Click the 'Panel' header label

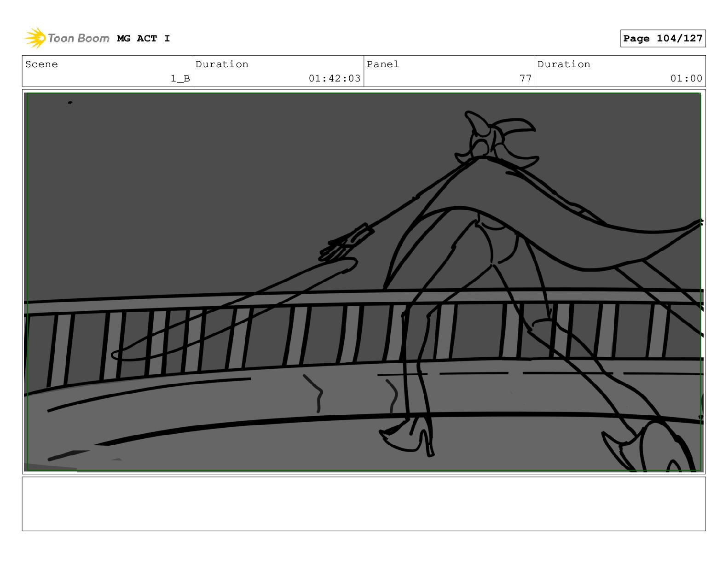383,64
